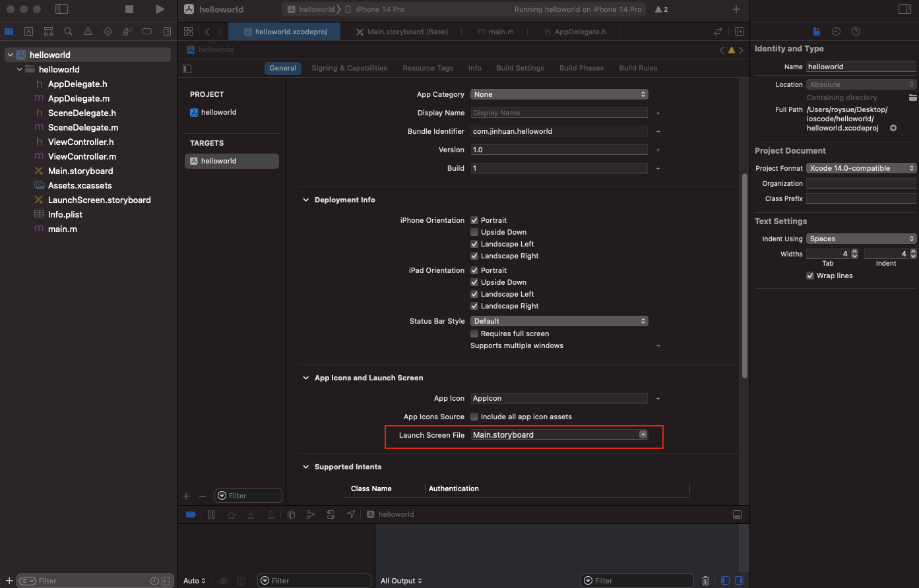The width and height of the screenshot is (919, 588).
Task: Open the Report navigator icon
Action: 167,32
